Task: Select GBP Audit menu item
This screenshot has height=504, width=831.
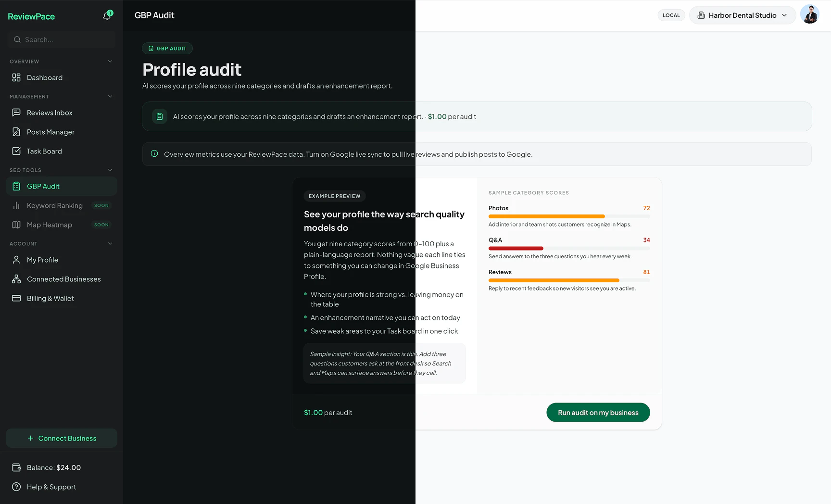Action: coord(62,186)
